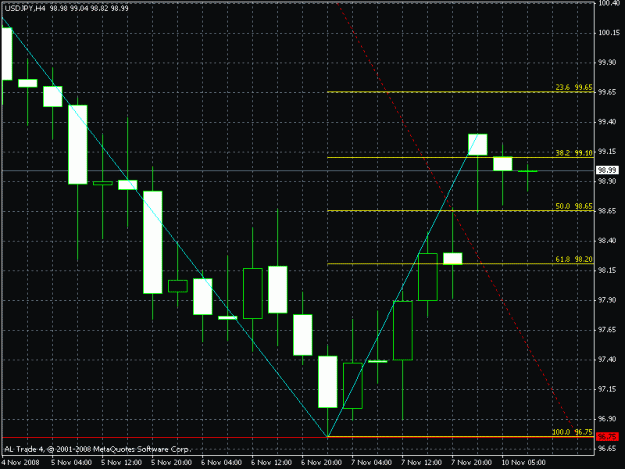Select the cyan trendline bottom anchor point

328,437
